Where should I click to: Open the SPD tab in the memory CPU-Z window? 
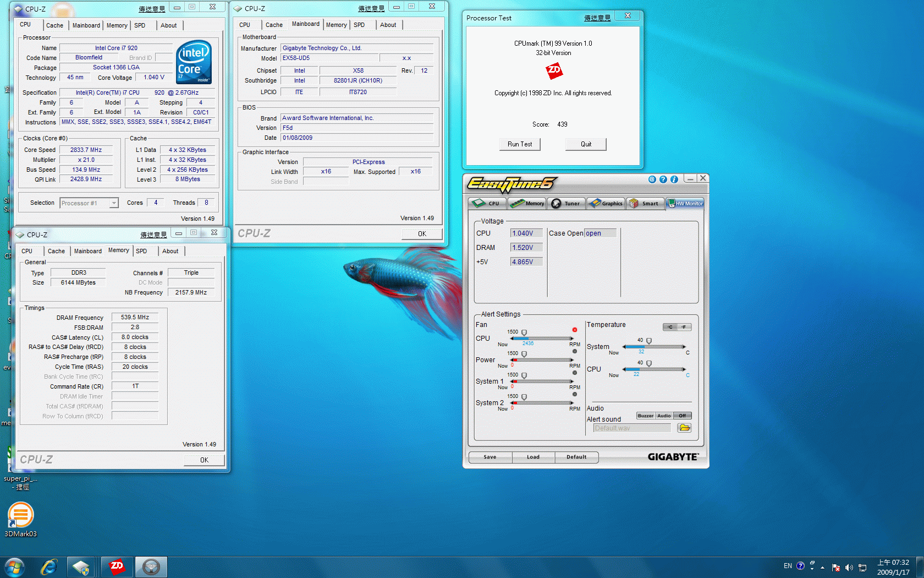141,251
